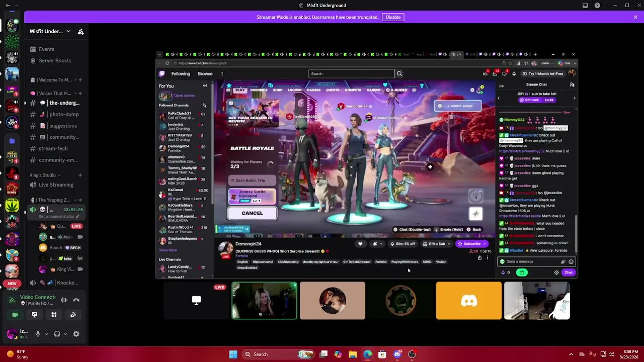Toggle deafen headphones
Viewport: 644px width, 362px height.
click(x=57, y=334)
